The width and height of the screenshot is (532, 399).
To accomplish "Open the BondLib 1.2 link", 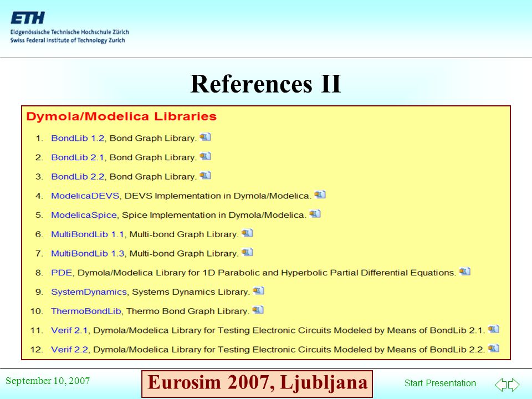I will pos(78,139).
